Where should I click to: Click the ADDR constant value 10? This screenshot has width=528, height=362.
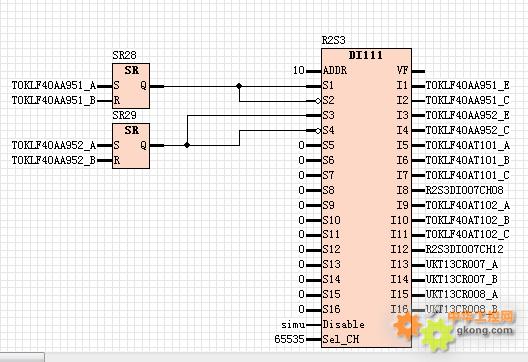pyautogui.click(x=299, y=70)
